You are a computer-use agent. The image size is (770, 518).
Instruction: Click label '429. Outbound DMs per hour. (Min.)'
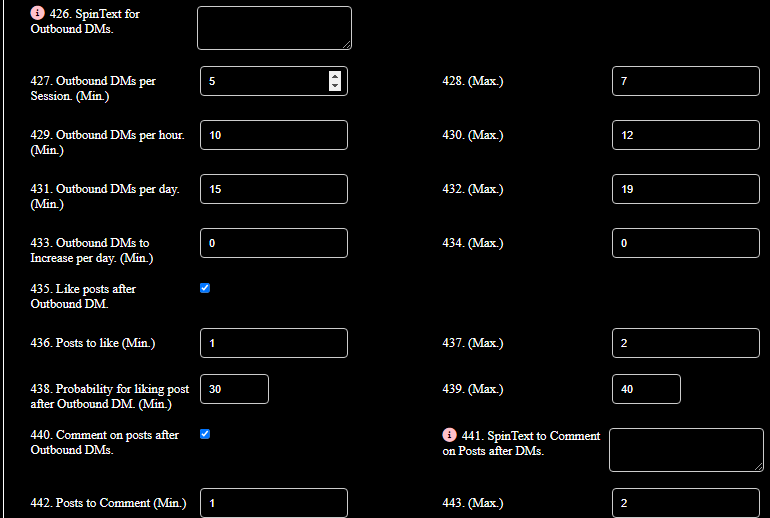point(108,142)
